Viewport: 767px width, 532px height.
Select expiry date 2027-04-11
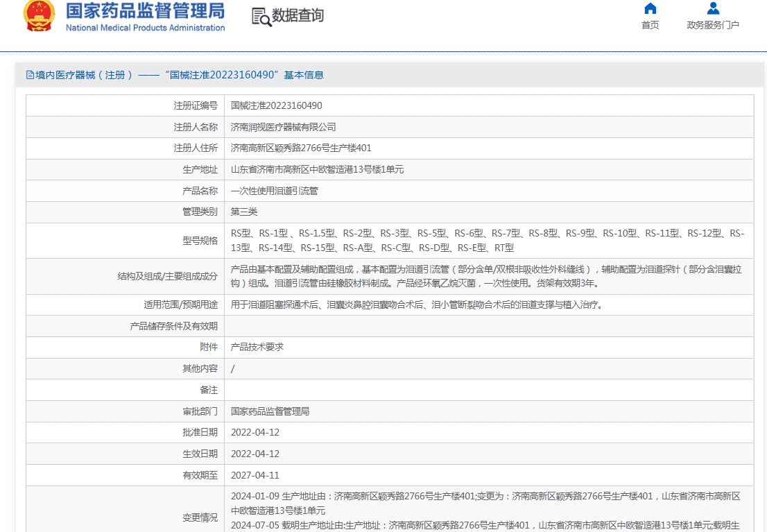pyautogui.click(x=255, y=475)
